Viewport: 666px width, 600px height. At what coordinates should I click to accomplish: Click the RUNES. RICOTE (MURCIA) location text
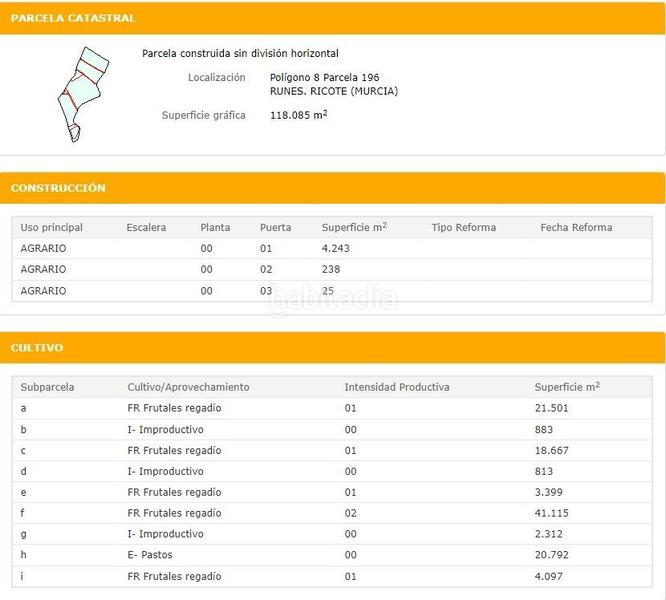[333, 91]
